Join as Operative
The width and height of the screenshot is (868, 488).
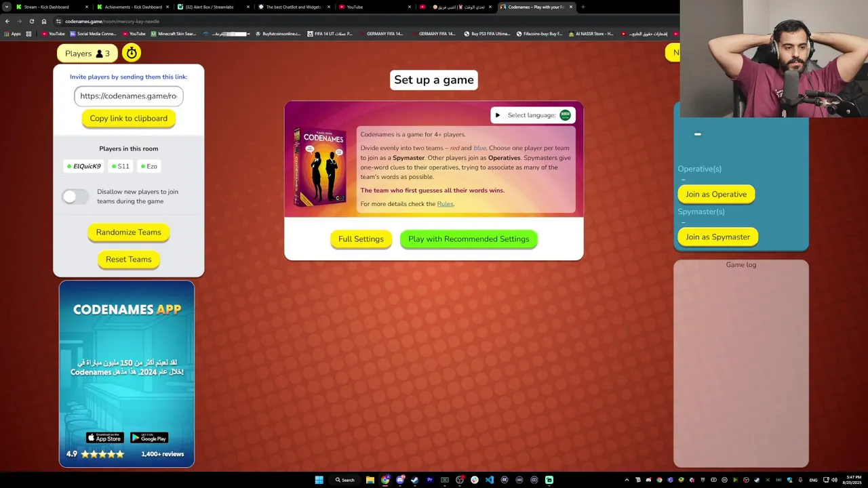point(716,195)
